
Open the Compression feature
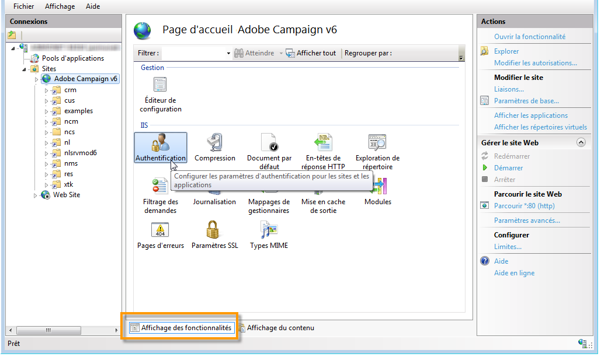click(x=214, y=148)
